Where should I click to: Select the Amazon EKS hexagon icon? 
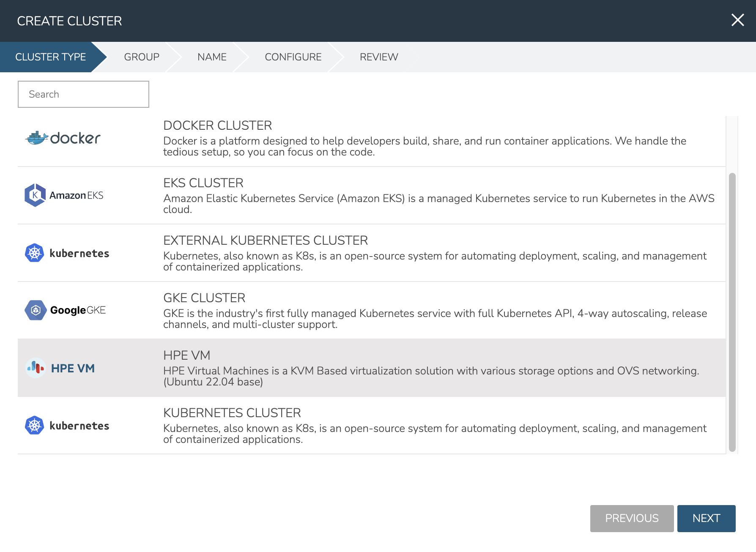tap(35, 195)
